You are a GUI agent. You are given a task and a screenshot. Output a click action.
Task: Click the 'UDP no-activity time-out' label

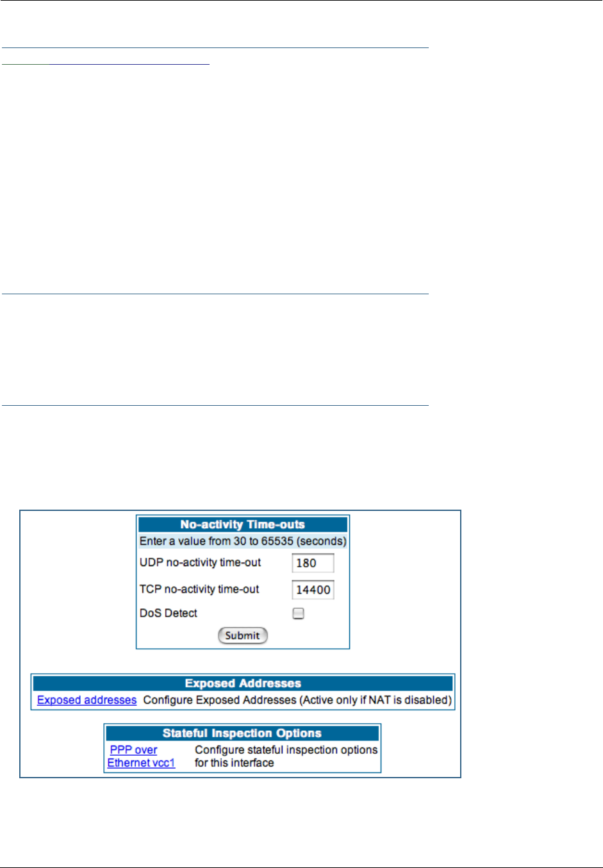[x=201, y=562]
